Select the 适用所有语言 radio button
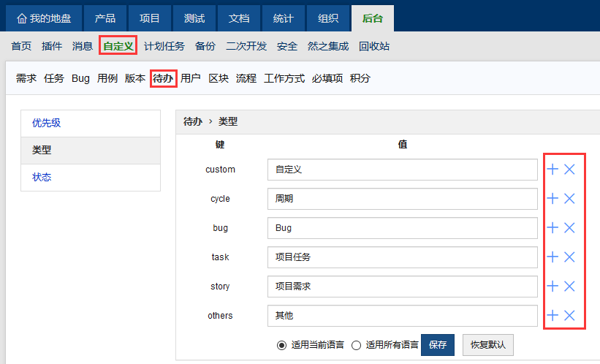The image size is (600, 364). click(x=356, y=345)
